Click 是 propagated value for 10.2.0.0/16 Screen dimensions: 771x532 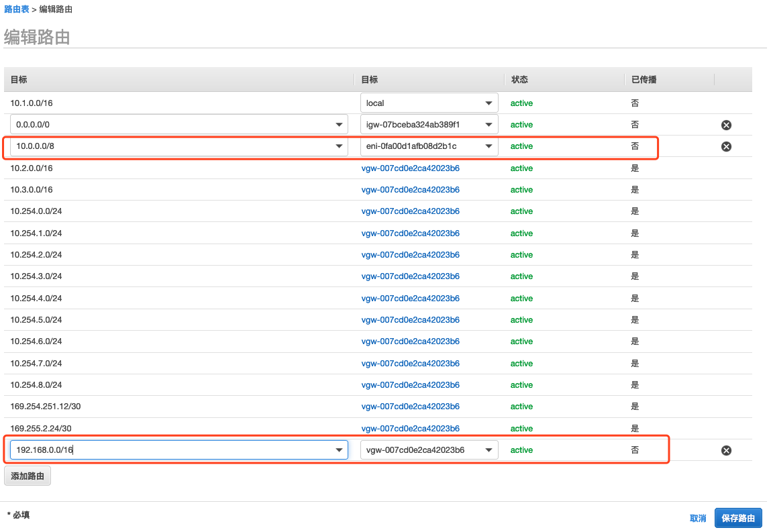[635, 168]
